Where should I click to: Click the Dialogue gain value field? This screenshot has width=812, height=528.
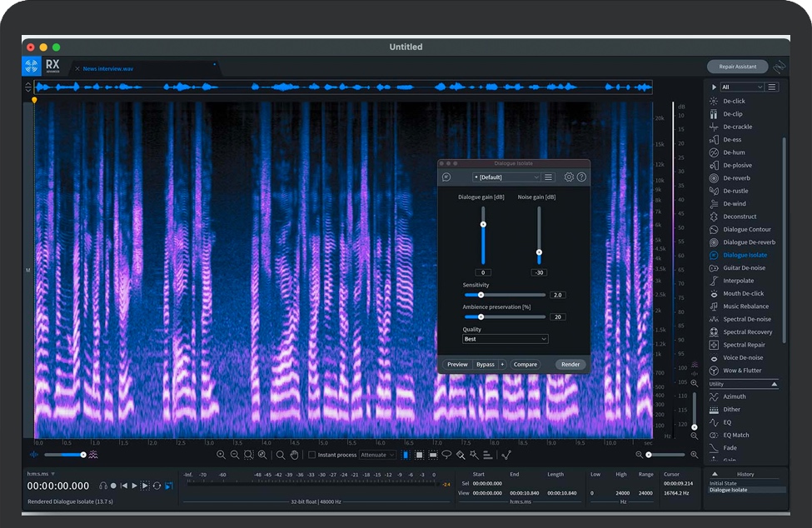pos(483,272)
